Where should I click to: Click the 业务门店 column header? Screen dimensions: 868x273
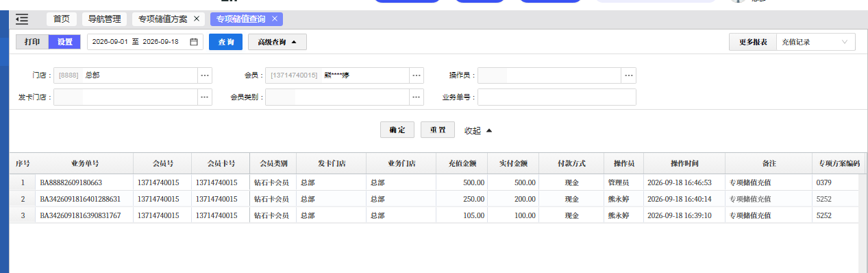point(401,163)
